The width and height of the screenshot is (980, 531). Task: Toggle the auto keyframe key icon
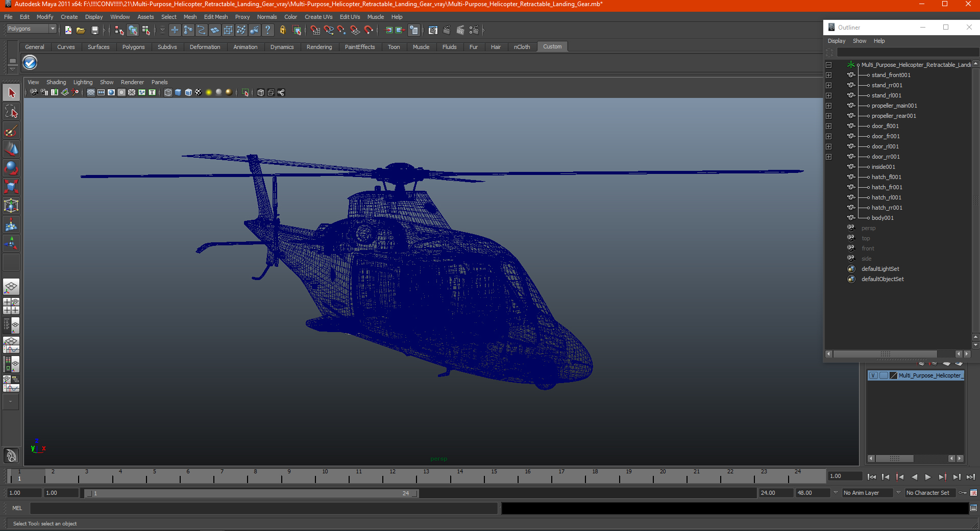click(963, 493)
